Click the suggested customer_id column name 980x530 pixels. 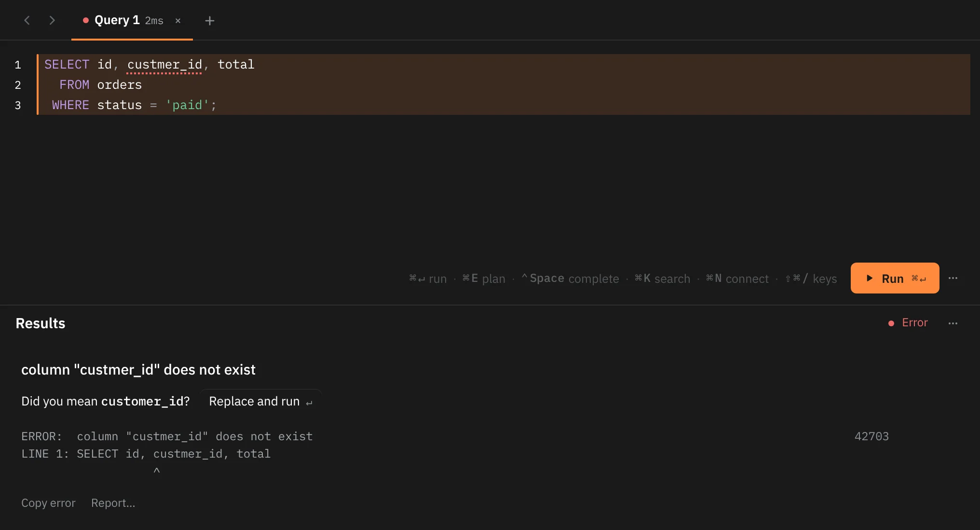point(142,401)
